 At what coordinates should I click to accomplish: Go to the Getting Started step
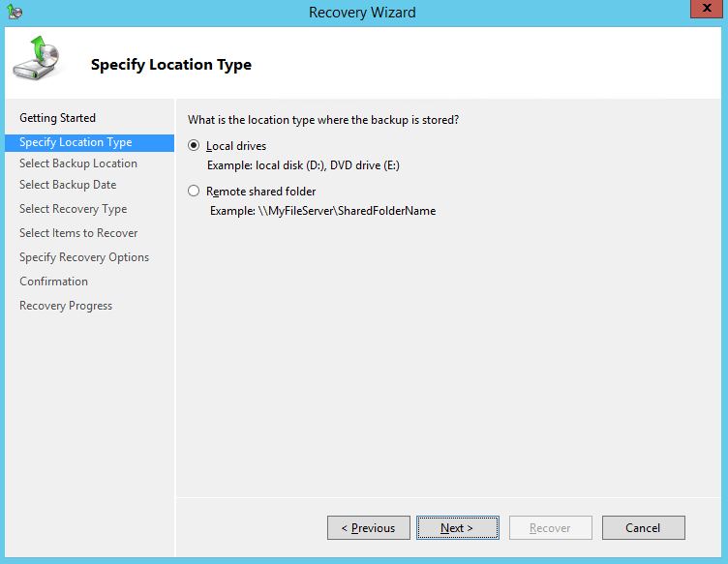tap(57, 118)
